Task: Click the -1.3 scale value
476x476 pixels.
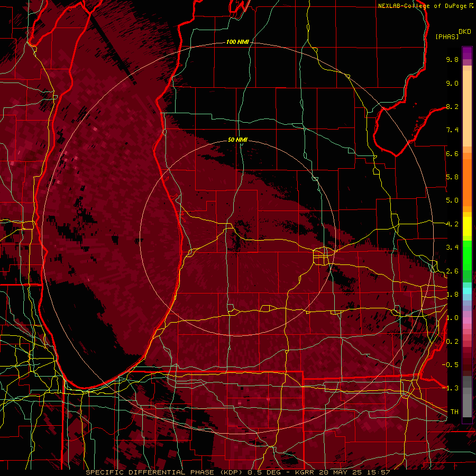Action: point(450,388)
